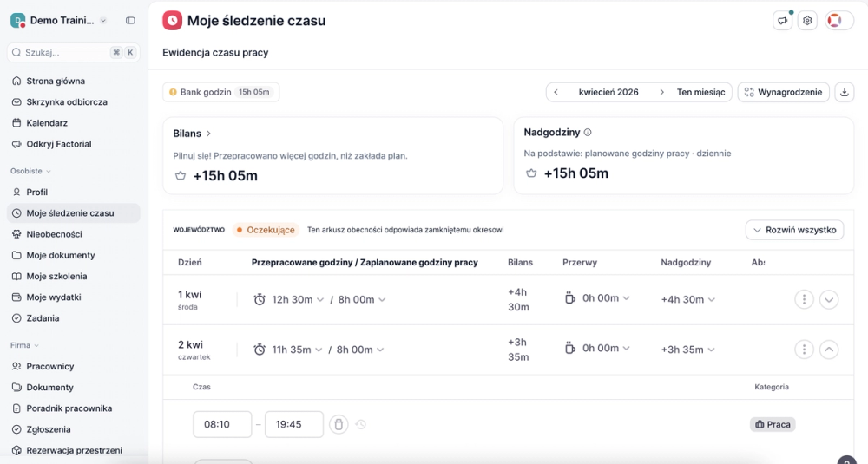Screen dimensions: 868x464
Task: Click Bank godzin 15h 05m chip
Action: 220,92
